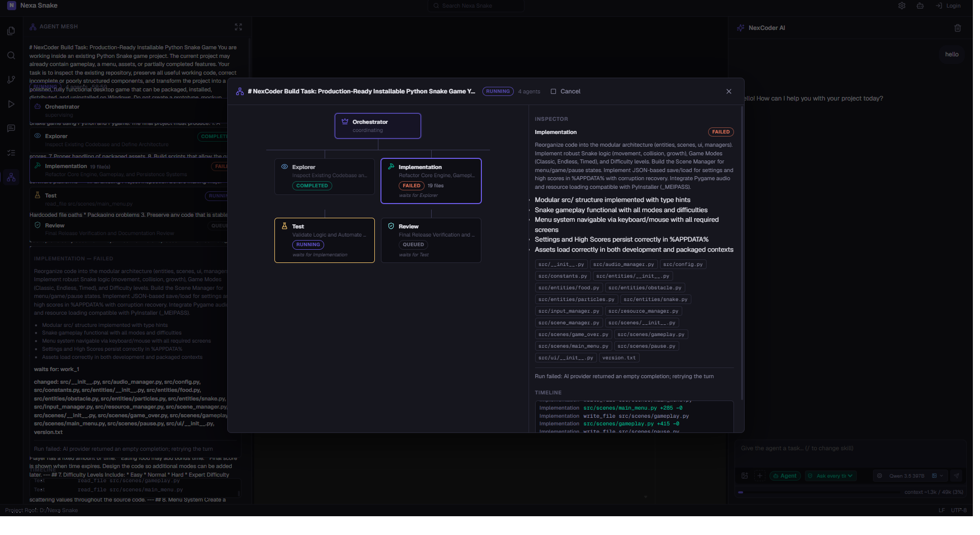The height and width of the screenshot is (535, 980).
Task: Click the Orchestrator crown icon in graph
Action: (345, 121)
